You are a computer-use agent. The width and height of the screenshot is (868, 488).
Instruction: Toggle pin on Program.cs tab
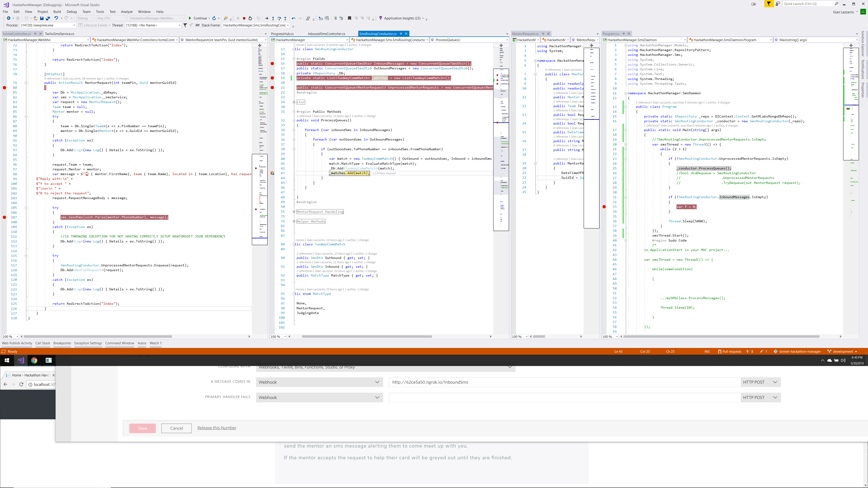tap(623, 34)
